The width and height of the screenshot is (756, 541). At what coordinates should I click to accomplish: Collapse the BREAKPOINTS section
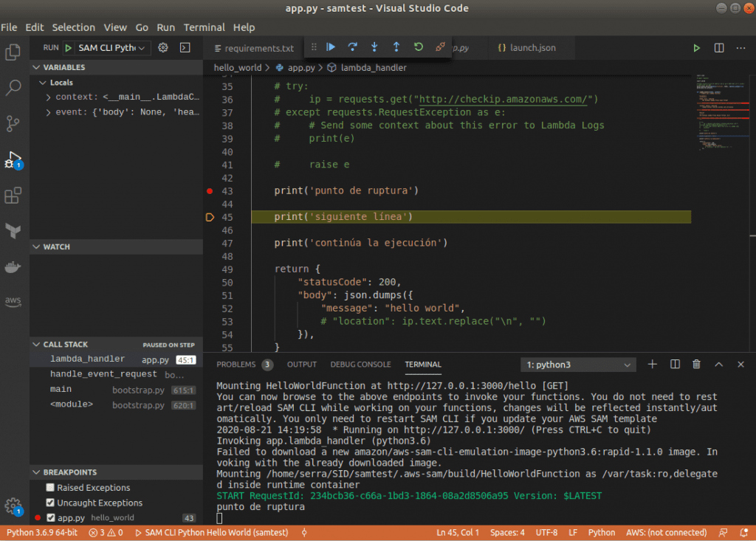(x=116, y=472)
